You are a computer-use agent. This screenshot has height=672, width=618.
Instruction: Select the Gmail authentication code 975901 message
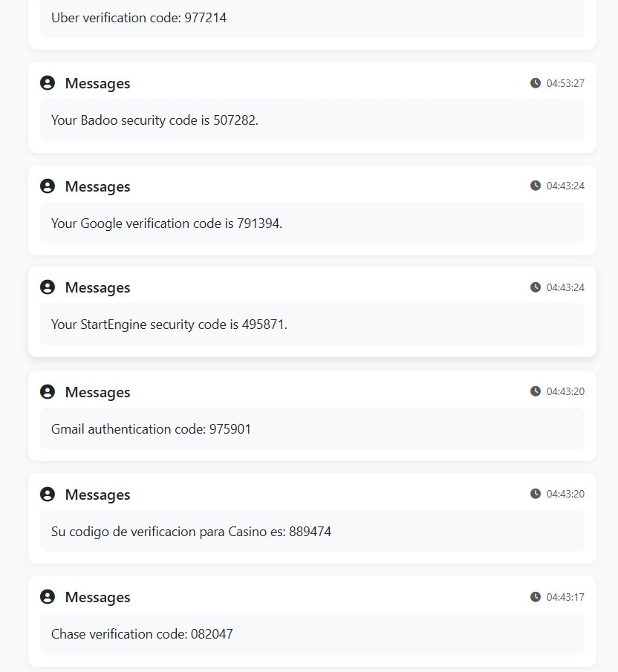[x=151, y=429]
